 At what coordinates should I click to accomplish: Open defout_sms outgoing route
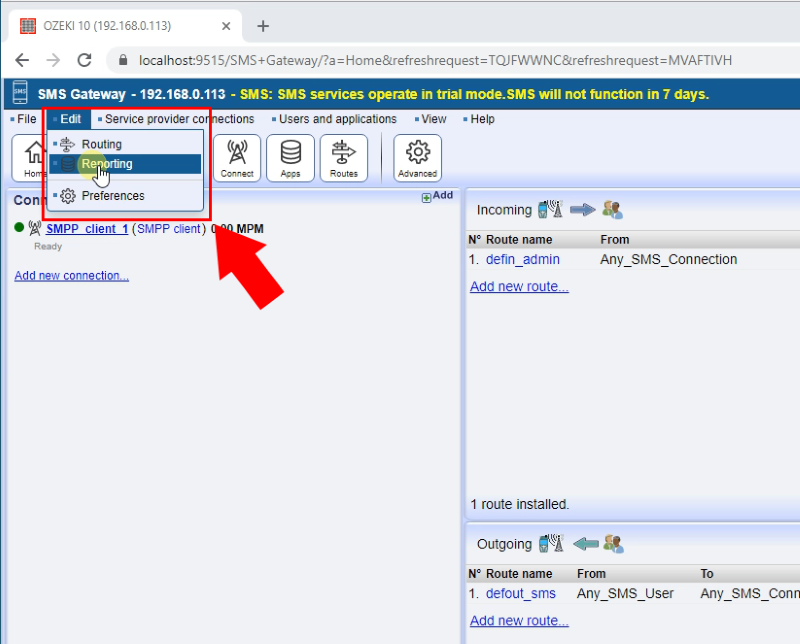pos(520,593)
